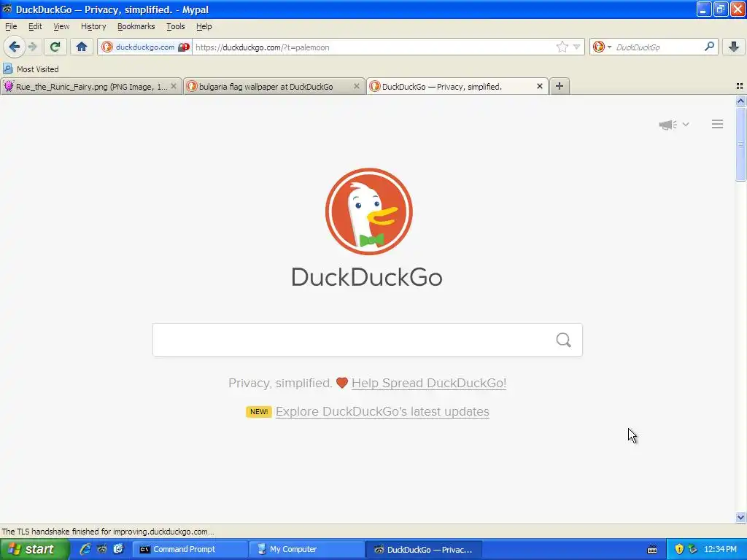Open the security shield tray icon
This screenshot has height=560, width=747.
click(x=679, y=549)
